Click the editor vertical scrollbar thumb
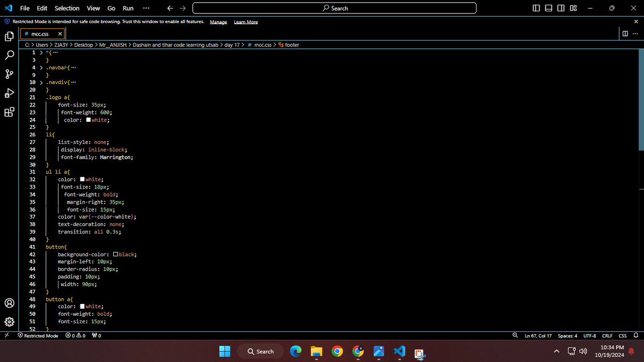Screen dimensions: 644x362 641,99
